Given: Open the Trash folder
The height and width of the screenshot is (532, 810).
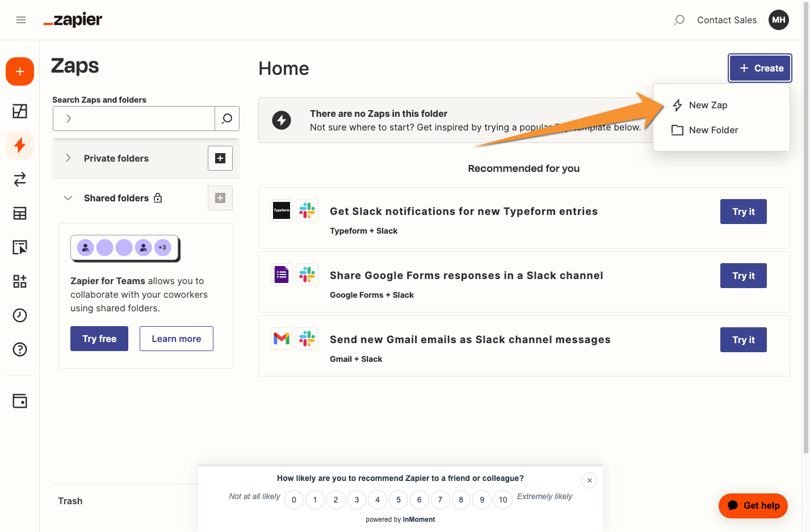Looking at the screenshot, I should click(x=70, y=501).
